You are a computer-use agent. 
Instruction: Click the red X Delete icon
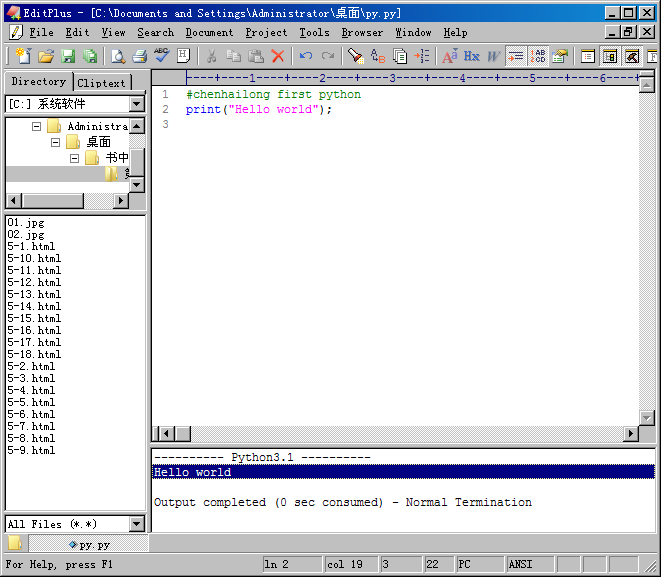[277, 56]
